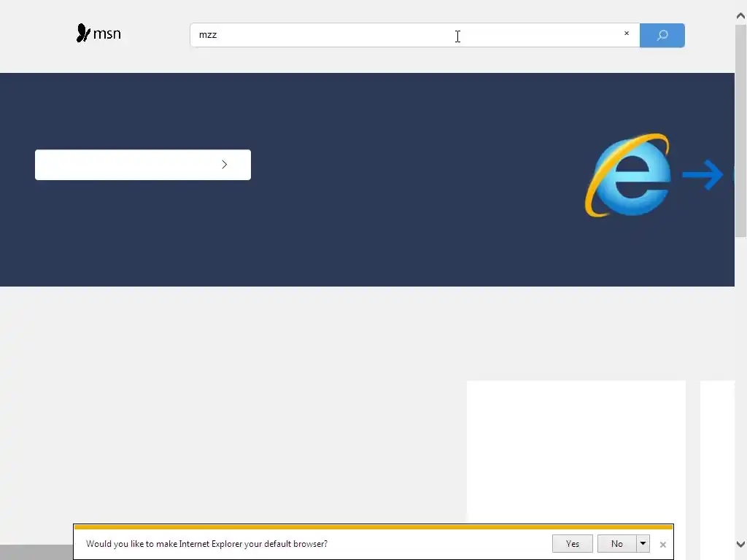Clear the search box with the X
747x560 pixels.
pyautogui.click(x=627, y=34)
